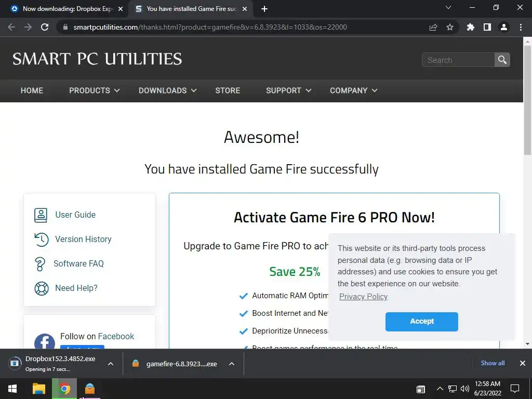The image size is (532, 399).
Task: Click the site search magnifier button
Action: pyautogui.click(x=502, y=60)
